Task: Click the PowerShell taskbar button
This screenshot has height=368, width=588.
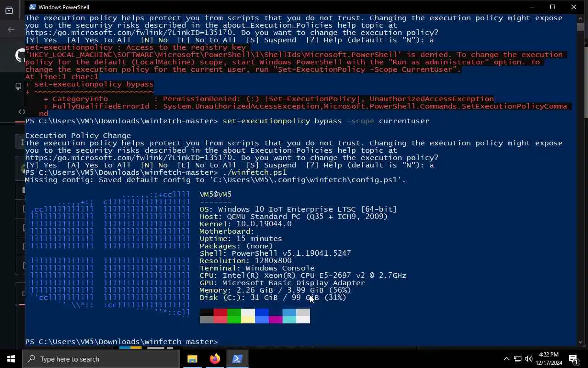Action: (237, 359)
